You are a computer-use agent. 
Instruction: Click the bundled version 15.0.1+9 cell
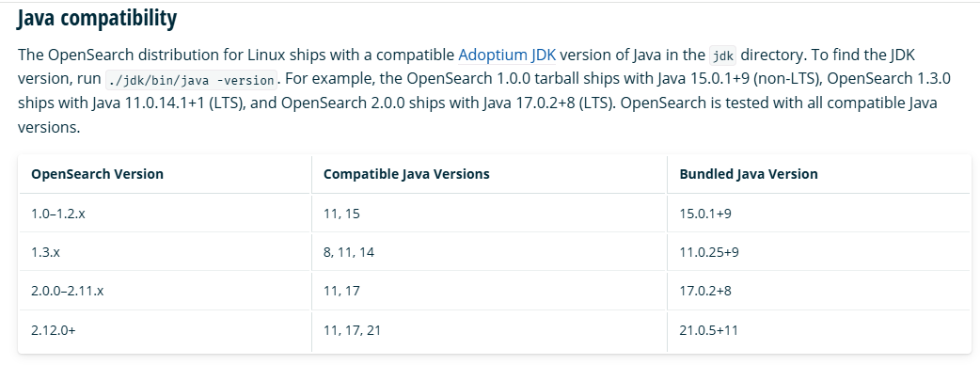[x=819, y=214]
